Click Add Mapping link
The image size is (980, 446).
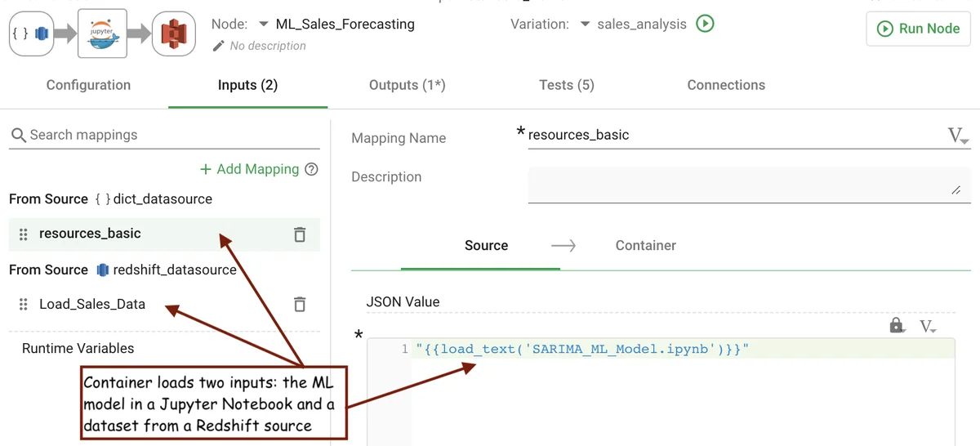click(250, 169)
